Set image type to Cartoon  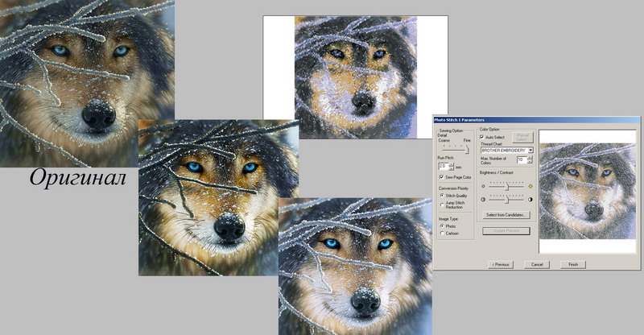[440, 234]
